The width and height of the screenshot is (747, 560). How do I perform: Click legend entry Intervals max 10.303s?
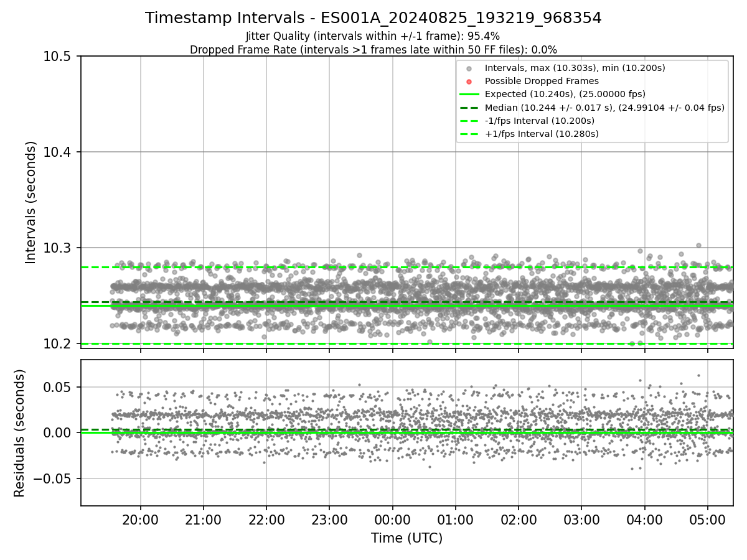tap(575, 68)
